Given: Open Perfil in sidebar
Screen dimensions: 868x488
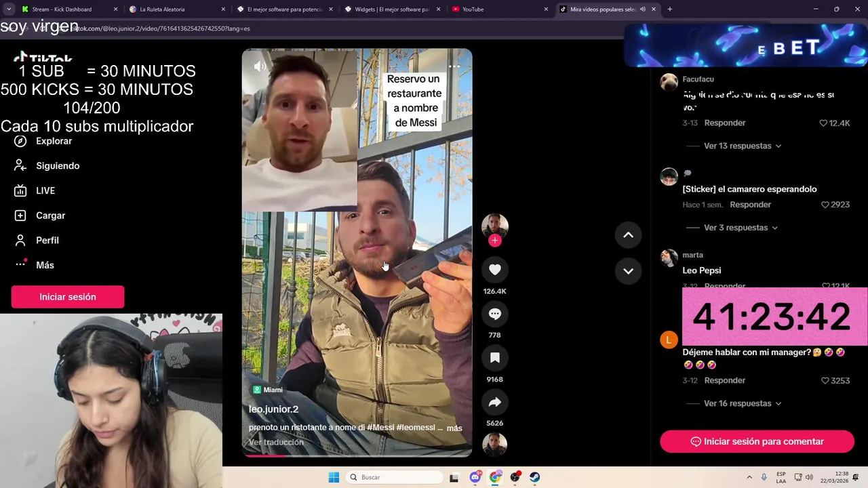Looking at the screenshot, I should 37,241.
